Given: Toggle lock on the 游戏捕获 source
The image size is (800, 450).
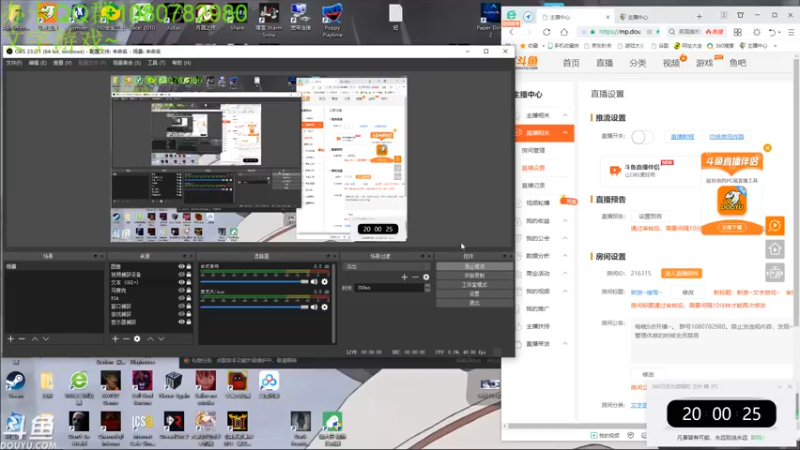Looking at the screenshot, I should pos(189,314).
